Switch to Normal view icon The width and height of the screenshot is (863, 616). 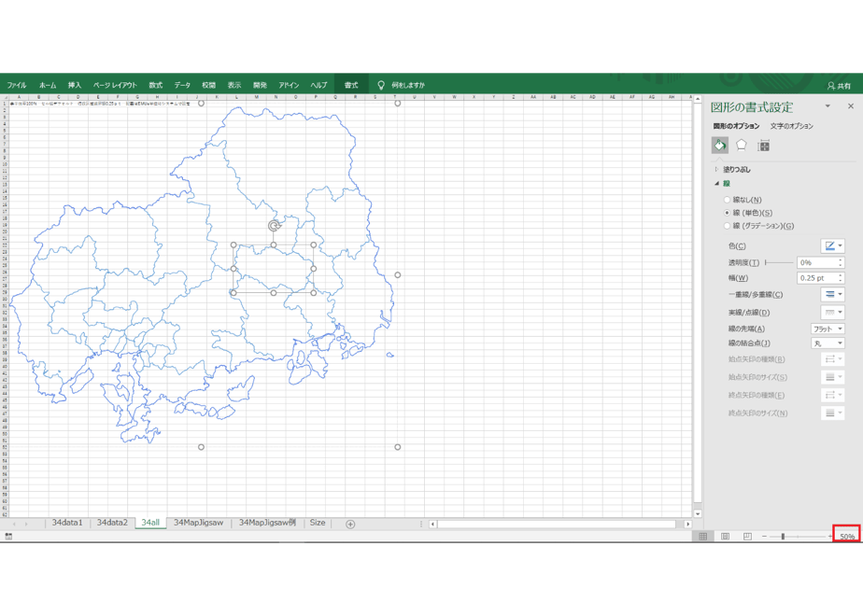coord(703,537)
